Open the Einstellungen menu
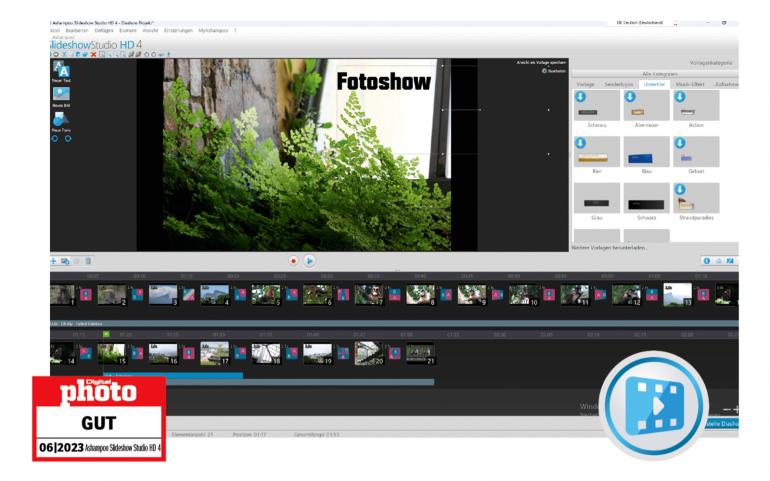 [178, 30]
